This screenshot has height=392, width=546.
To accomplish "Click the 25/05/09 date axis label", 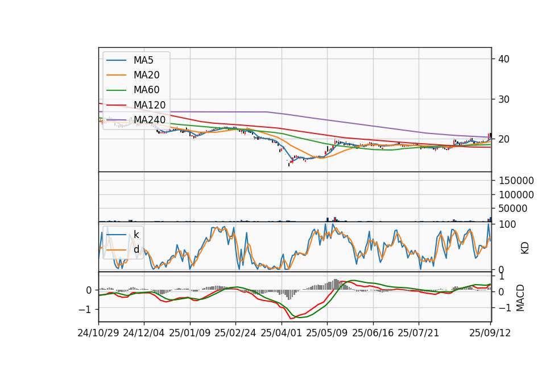I will tap(327, 333).
